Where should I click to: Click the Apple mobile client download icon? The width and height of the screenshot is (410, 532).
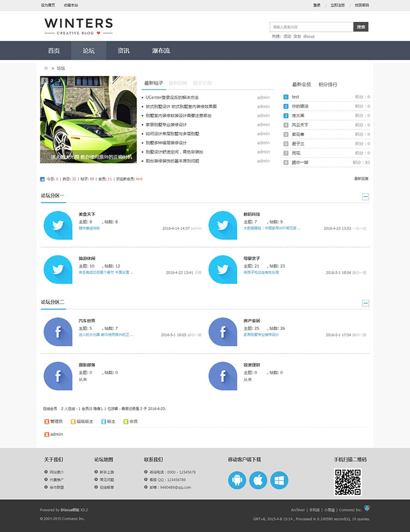pos(258,480)
